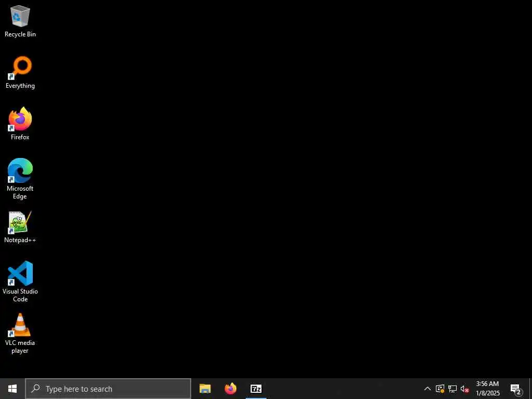Select the Firefox desktop shortcut
The height and width of the screenshot is (399, 532).
(x=20, y=124)
